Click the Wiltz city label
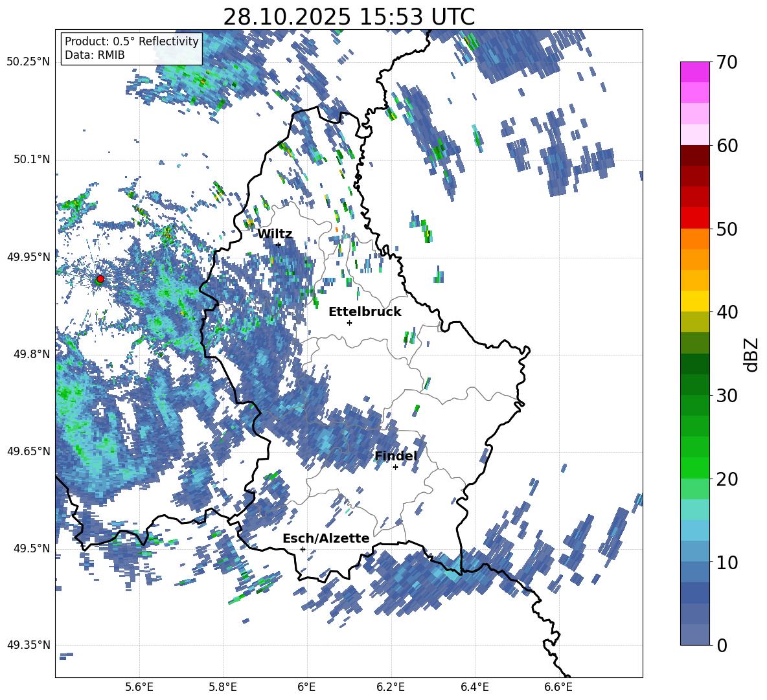This screenshot has height=700, width=767. point(275,234)
